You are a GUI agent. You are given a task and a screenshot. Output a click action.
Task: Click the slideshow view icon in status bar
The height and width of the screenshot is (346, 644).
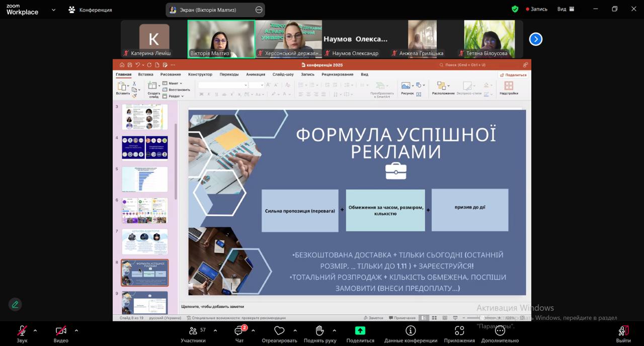coord(454,318)
